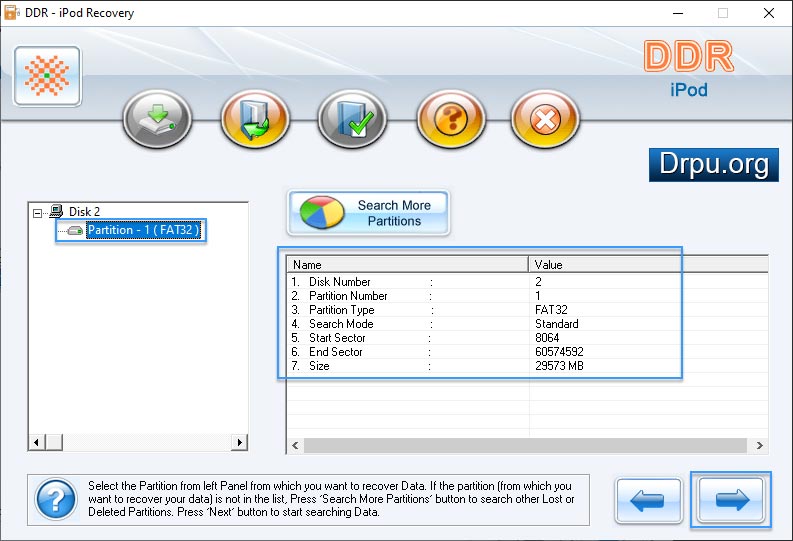Select the Partition Type row
This screenshot has height=541, width=793.
[527, 309]
